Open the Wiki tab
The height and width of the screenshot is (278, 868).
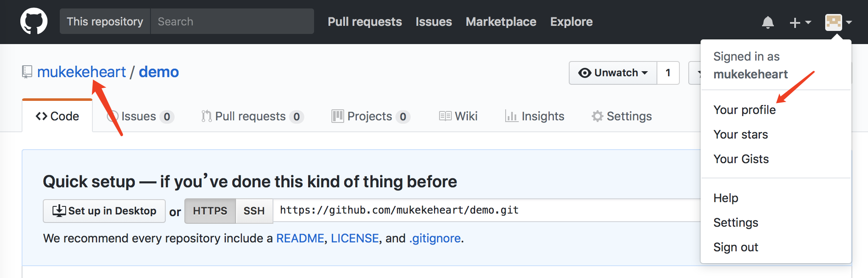tap(459, 116)
